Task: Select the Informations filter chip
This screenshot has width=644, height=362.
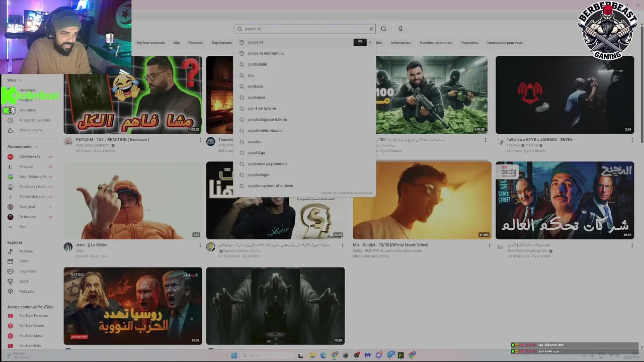Action: tap(401, 43)
